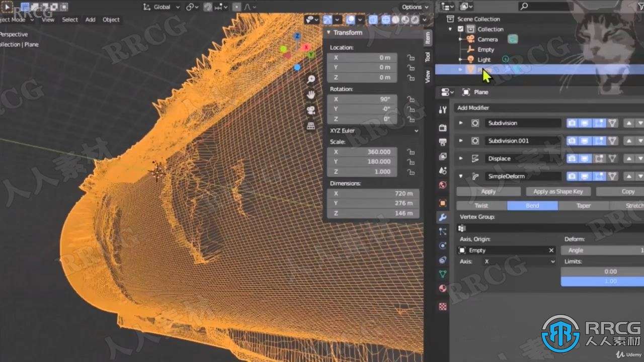The width and height of the screenshot is (644, 362).
Task: Toggle lock for Scale Z
Action: 411,171
